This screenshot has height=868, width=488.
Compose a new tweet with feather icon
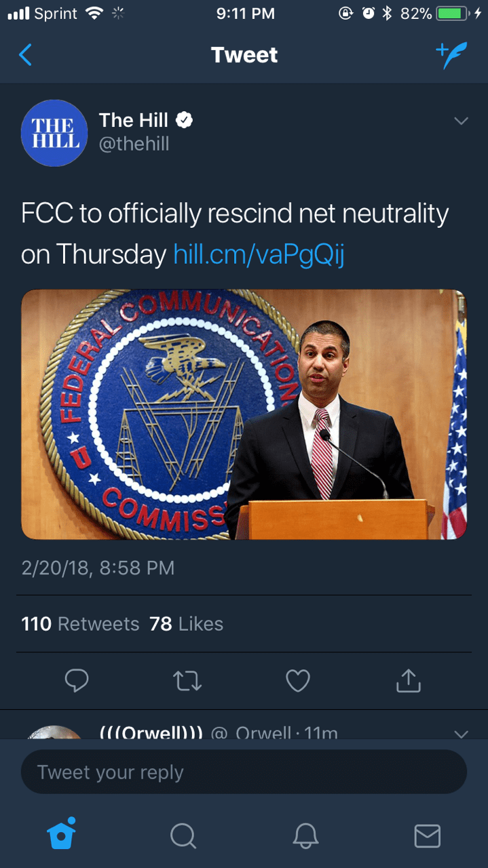451,55
